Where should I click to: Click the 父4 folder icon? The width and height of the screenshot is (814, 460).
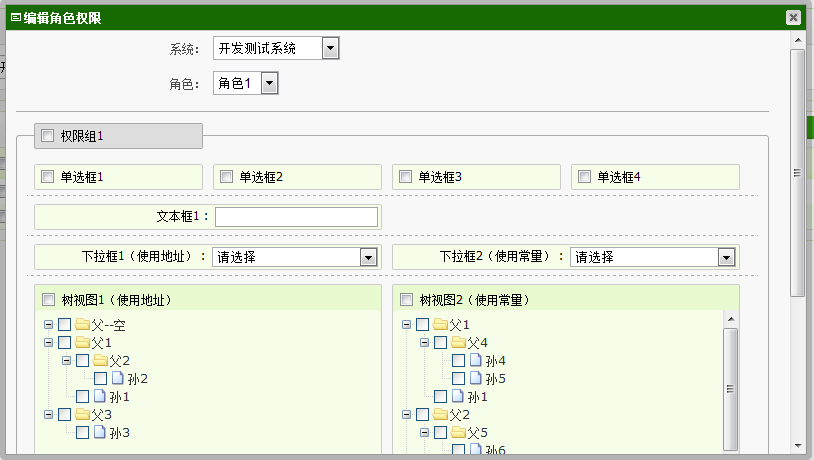[458, 343]
